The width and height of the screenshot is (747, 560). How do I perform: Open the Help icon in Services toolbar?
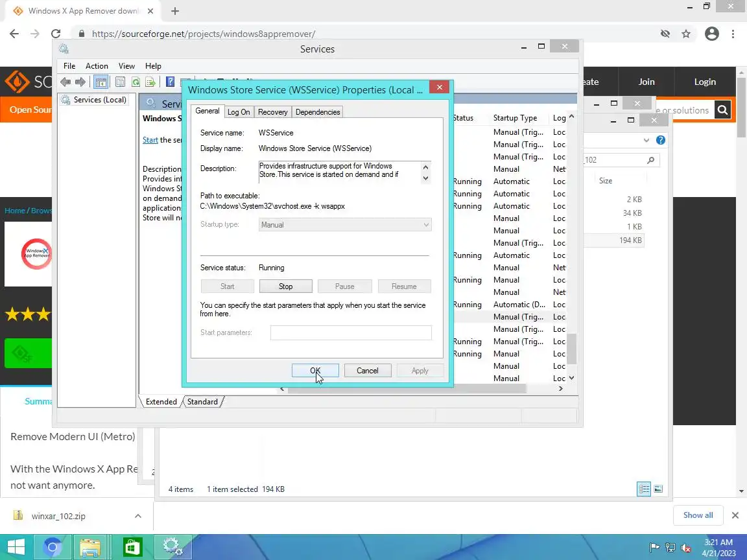[170, 82]
